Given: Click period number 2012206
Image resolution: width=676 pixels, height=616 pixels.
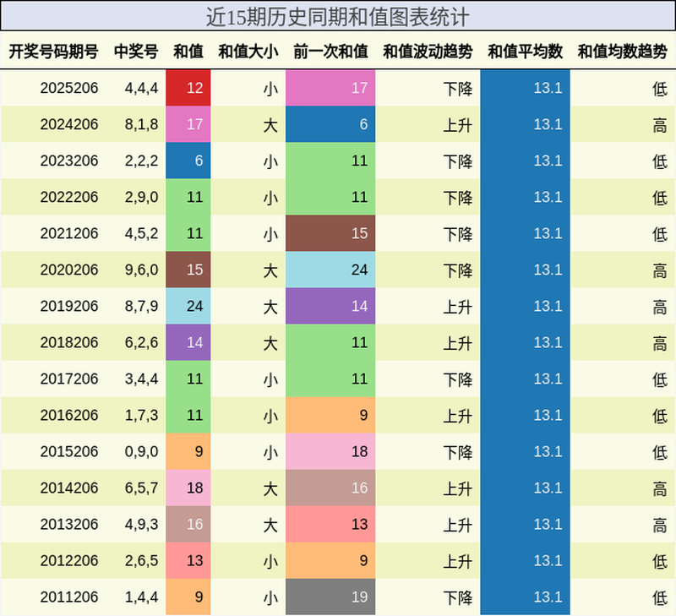Looking at the screenshot, I should point(69,560).
